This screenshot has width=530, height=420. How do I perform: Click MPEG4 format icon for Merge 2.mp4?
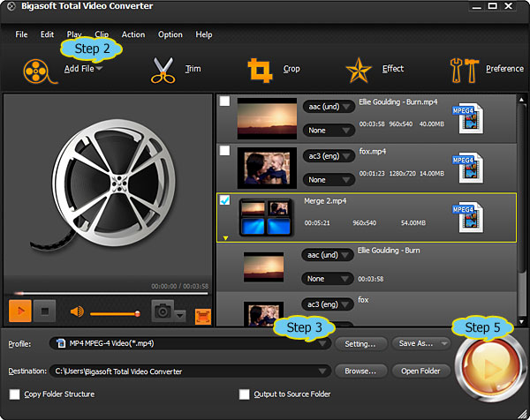(x=468, y=217)
